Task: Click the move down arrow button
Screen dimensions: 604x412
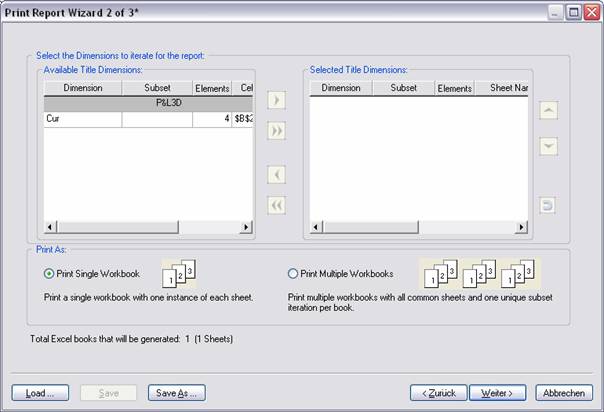Action: coord(547,146)
